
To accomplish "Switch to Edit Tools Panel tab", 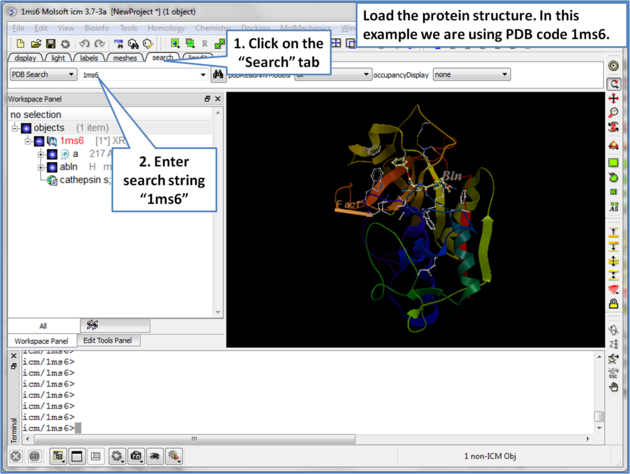I will [x=107, y=341].
